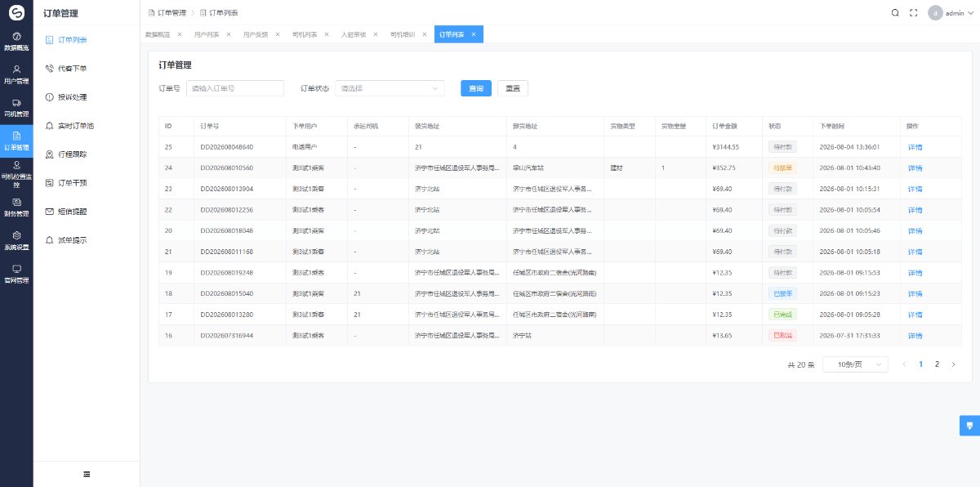
Task: Click the admin avatar icon
Action: 935,13
